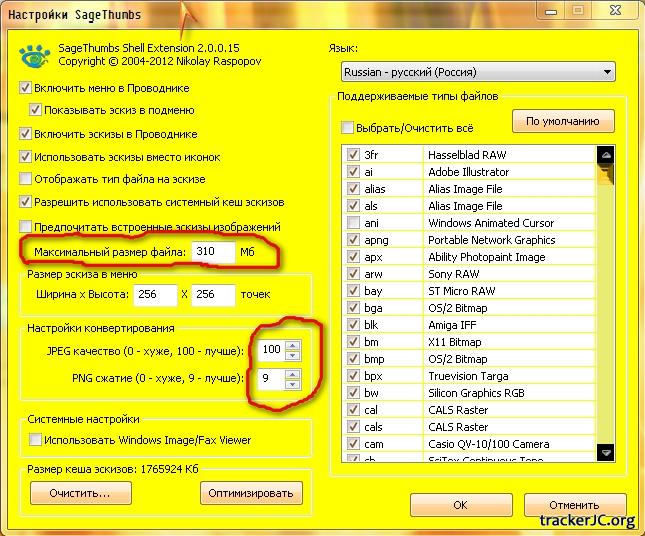Decrease JPEG quality with the down arrow
The width and height of the screenshot is (645, 536).
coord(292,356)
